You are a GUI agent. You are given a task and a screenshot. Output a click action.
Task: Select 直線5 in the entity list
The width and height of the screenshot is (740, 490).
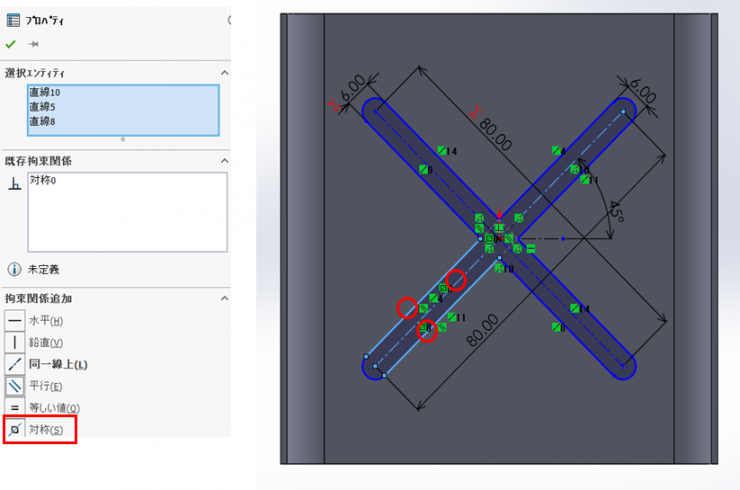pyautogui.click(x=42, y=107)
